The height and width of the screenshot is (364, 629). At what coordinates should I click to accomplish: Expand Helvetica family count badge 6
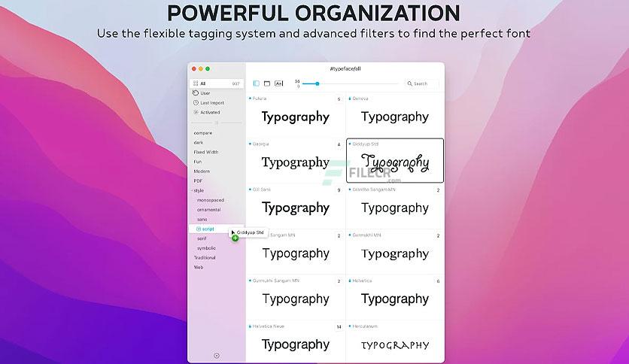pos(438,281)
